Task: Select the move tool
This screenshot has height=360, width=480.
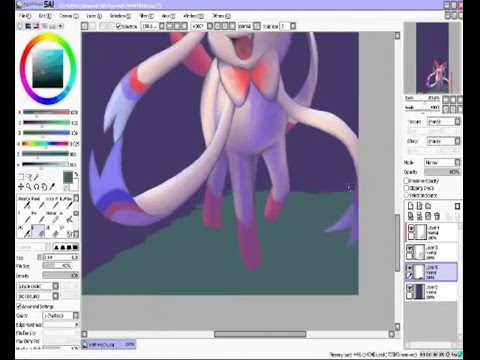Action: coord(21,187)
